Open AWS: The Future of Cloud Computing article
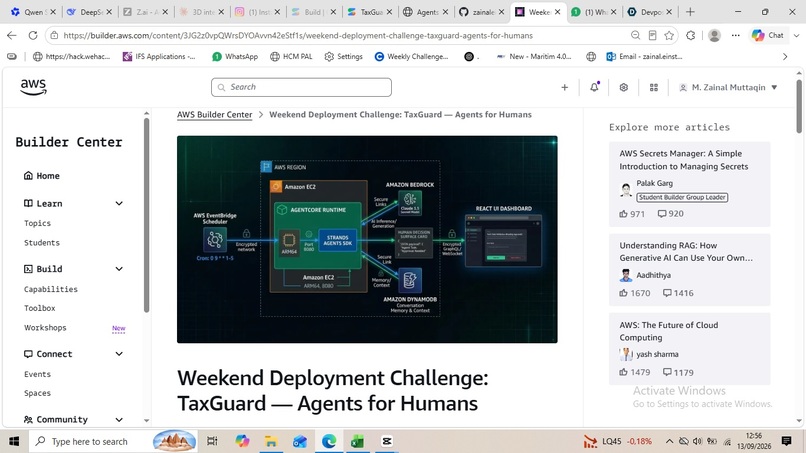Screen dimensions: 806x453 coord(668,331)
